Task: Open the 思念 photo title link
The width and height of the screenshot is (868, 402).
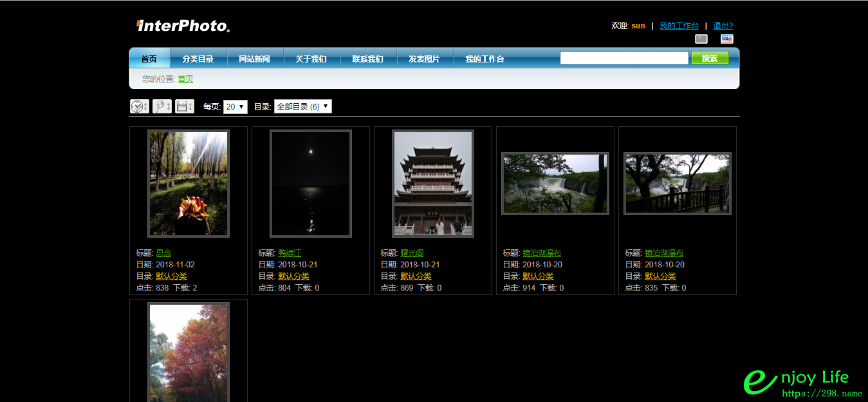Action: coord(163,253)
